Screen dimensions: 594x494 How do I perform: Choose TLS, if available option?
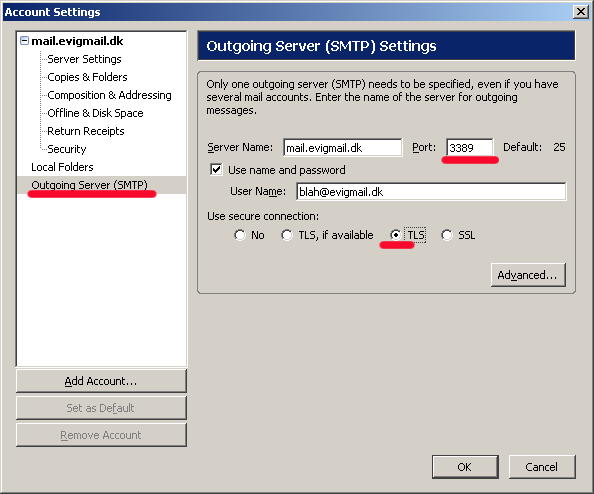[x=287, y=235]
